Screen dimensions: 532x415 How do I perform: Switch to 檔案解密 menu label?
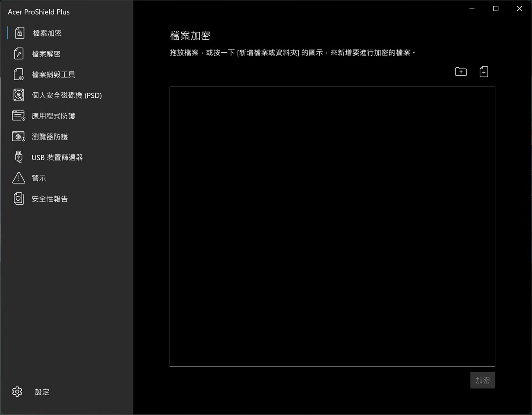[46, 54]
